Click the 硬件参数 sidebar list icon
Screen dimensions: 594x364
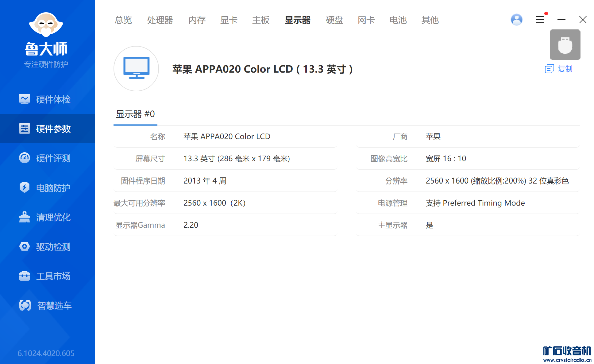(25, 128)
